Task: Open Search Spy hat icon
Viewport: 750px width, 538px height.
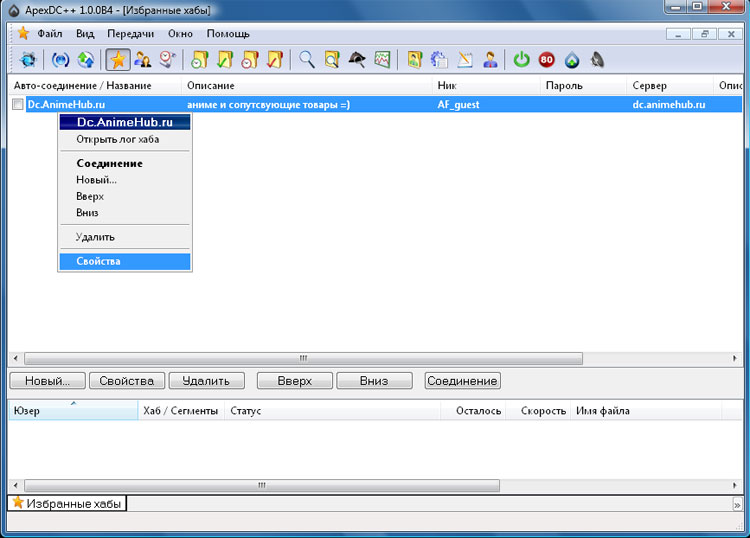Action: [x=357, y=60]
